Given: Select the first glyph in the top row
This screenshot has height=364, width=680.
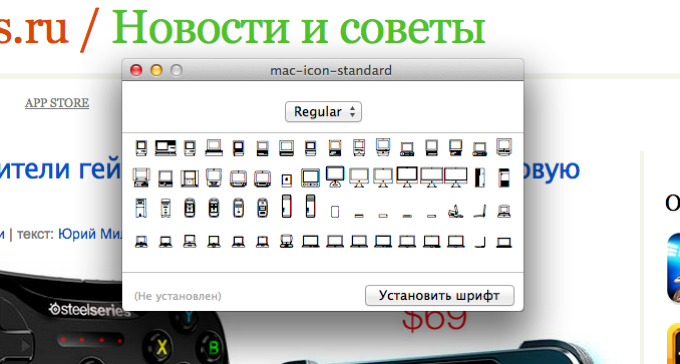Looking at the screenshot, I should pyautogui.click(x=141, y=148).
